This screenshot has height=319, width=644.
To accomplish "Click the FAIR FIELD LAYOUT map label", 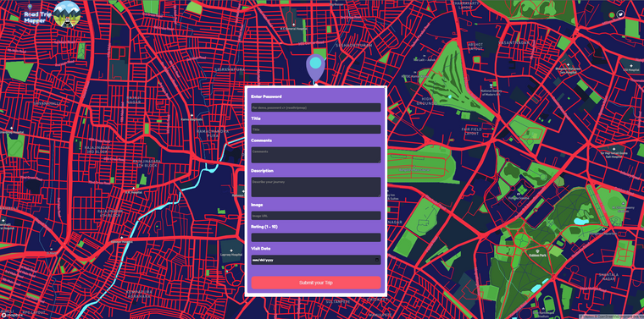I will [x=471, y=131].
